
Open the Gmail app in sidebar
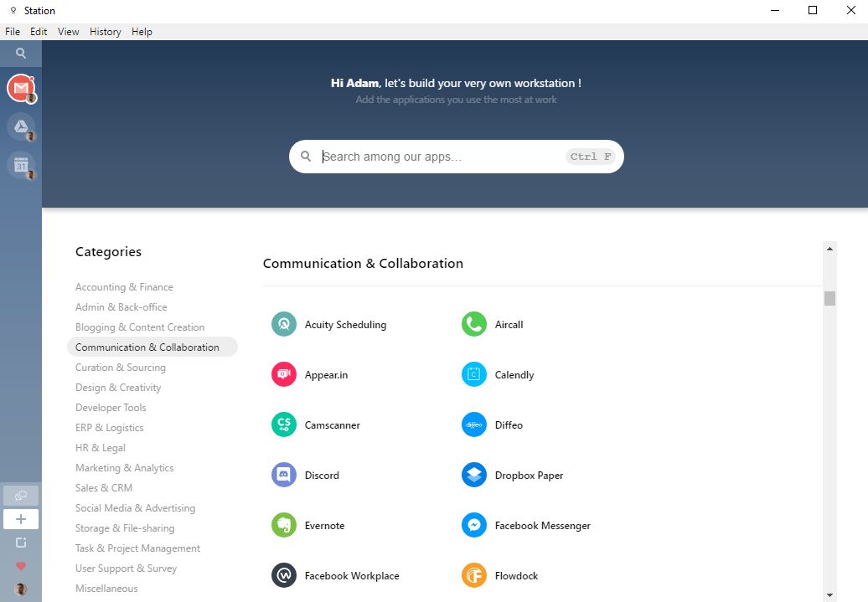pos(21,88)
